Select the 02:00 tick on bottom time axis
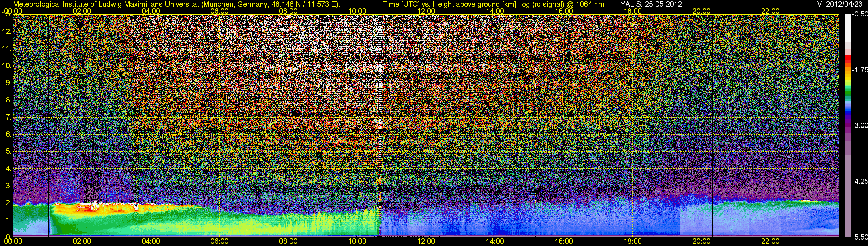The image size is (868, 246). coord(82,241)
